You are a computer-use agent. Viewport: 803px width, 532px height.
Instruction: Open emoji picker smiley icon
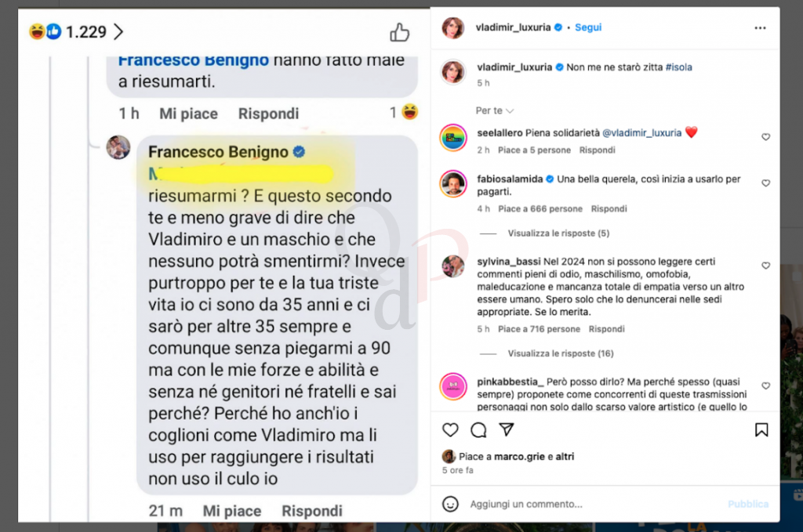tap(450, 504)
